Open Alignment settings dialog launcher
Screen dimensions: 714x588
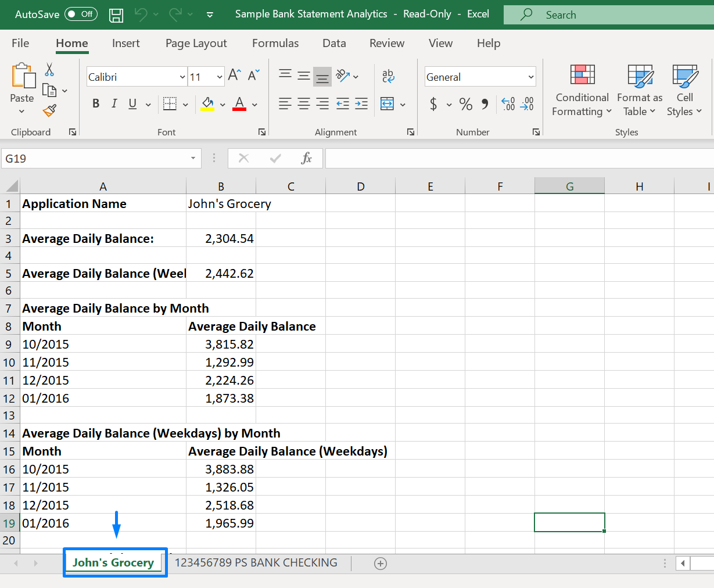[x=411, y=132]
